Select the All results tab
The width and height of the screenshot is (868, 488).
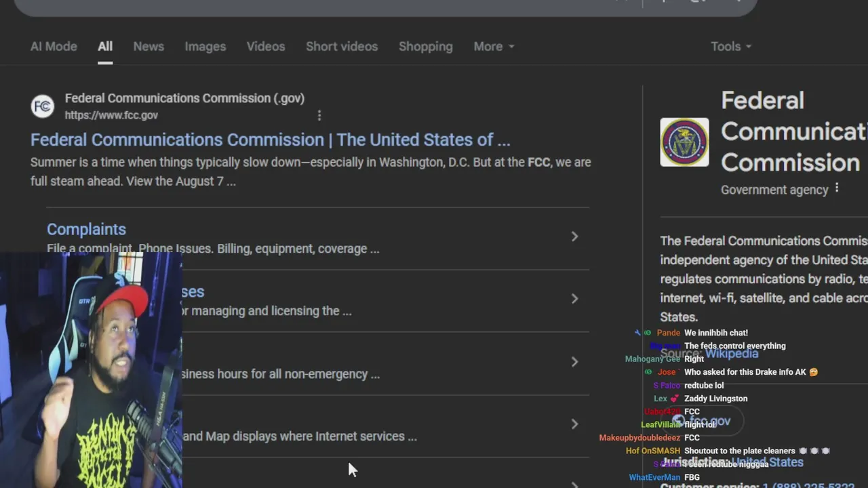pos(105,46)
